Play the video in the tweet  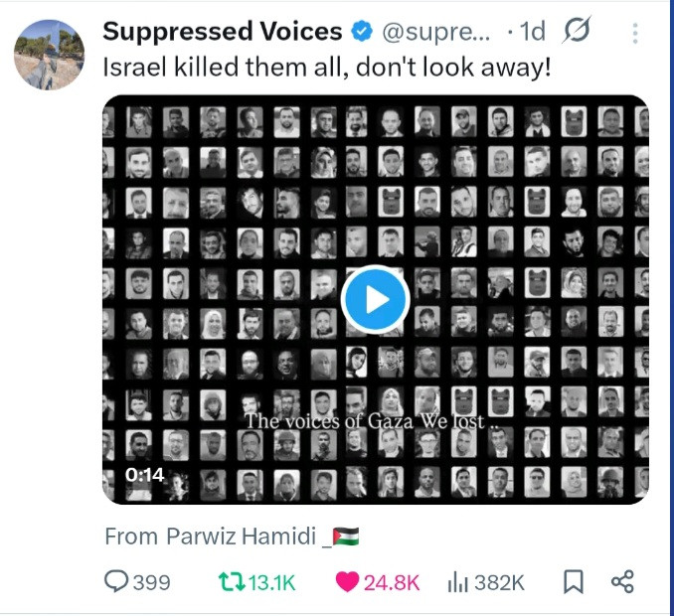375,298
